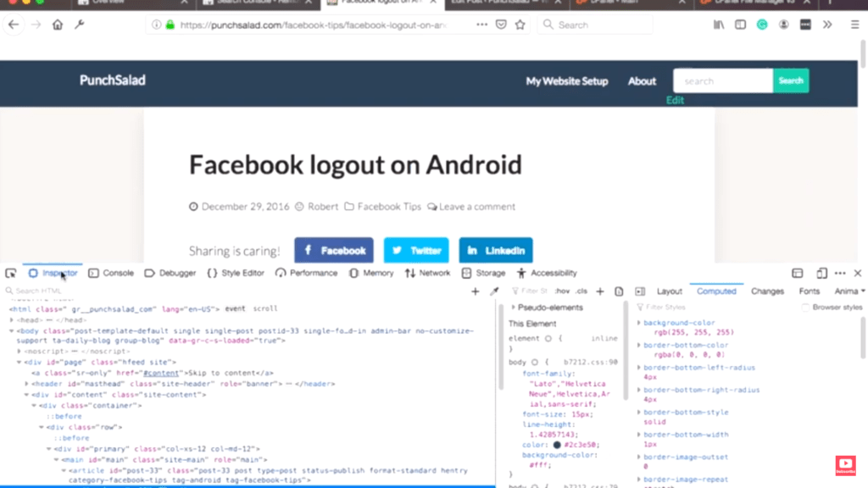Open the About page link
Image resolution: width=868 pixels, height=488 pixels.
coord(642,81)
